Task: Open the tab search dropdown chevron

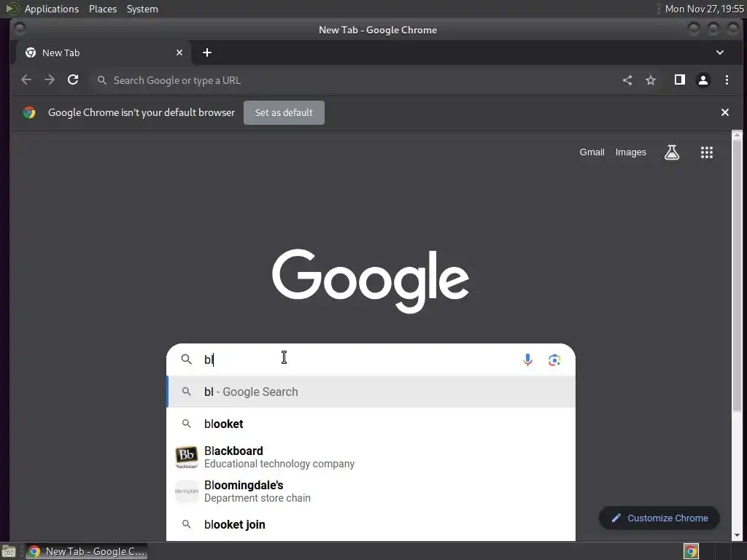Action: pos(720,52)
